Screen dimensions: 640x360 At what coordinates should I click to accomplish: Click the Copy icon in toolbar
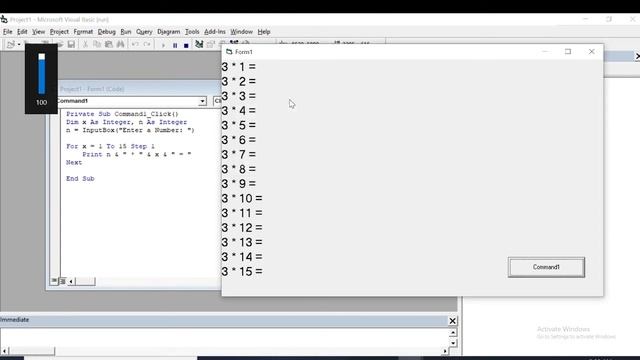[97, 44]
